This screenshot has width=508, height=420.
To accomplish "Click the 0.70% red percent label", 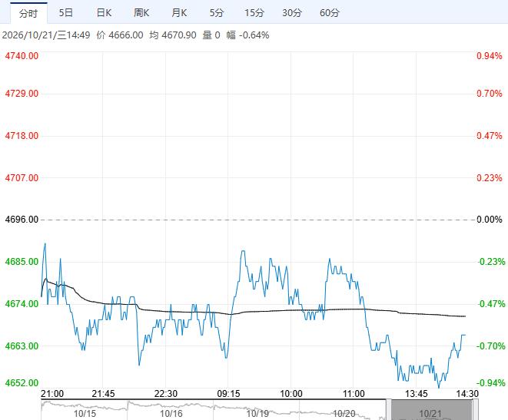I will tap(490, 94).
